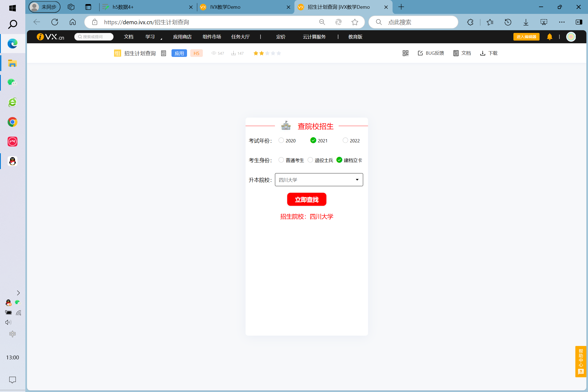Select exam year 2021
This screenshot has height=392, width=588.
(x=313, y=140)
